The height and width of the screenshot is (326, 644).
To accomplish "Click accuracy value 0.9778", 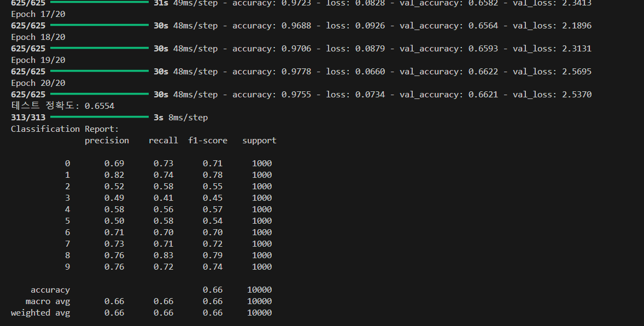I will [296, 72].
